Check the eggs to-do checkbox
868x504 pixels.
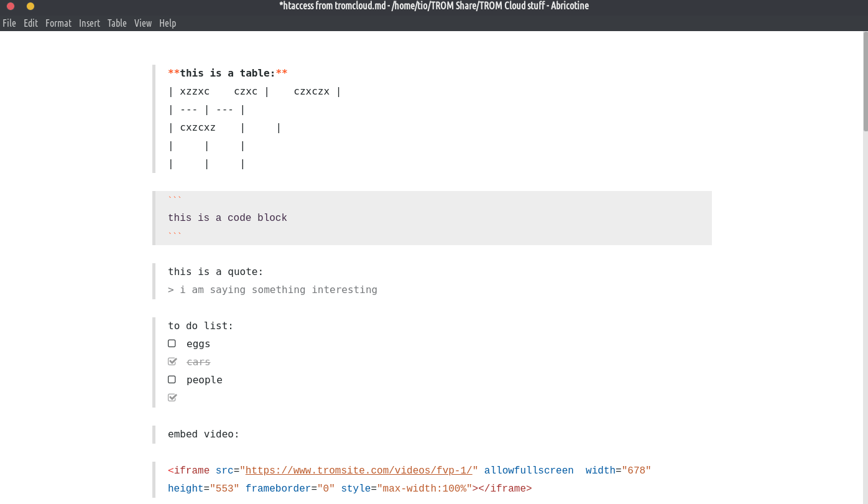tap(172, 343)
